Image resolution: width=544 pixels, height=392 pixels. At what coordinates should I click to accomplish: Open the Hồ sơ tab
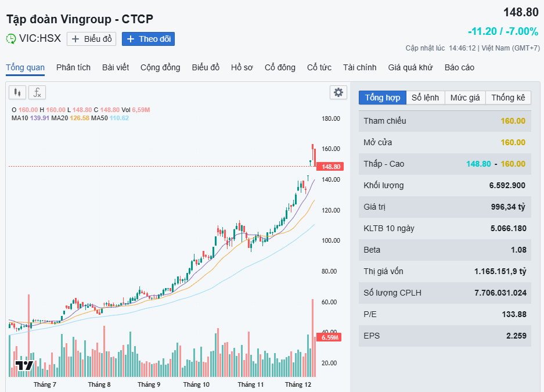[242, 67]
